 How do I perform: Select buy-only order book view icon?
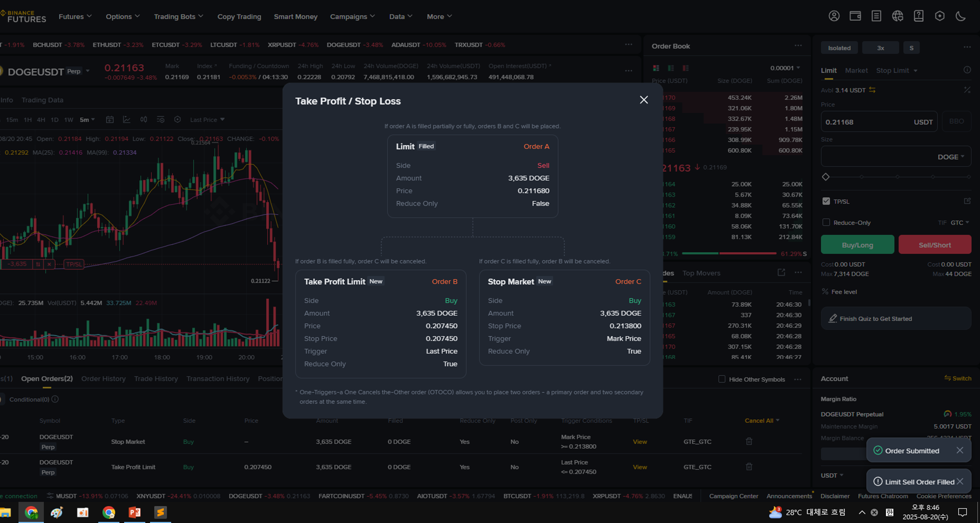click(x=670, y=68)
